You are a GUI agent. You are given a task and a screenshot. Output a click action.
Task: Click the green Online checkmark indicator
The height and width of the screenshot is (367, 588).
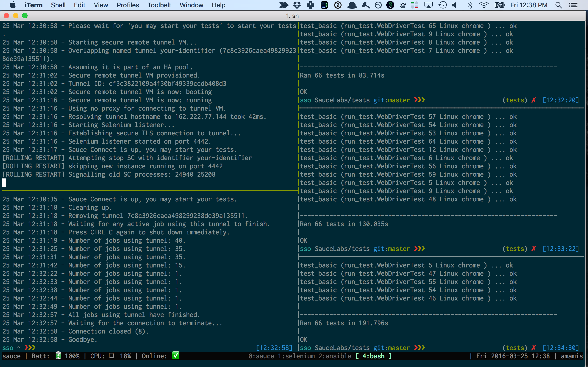pyautogui.click(x=175, y=355)
